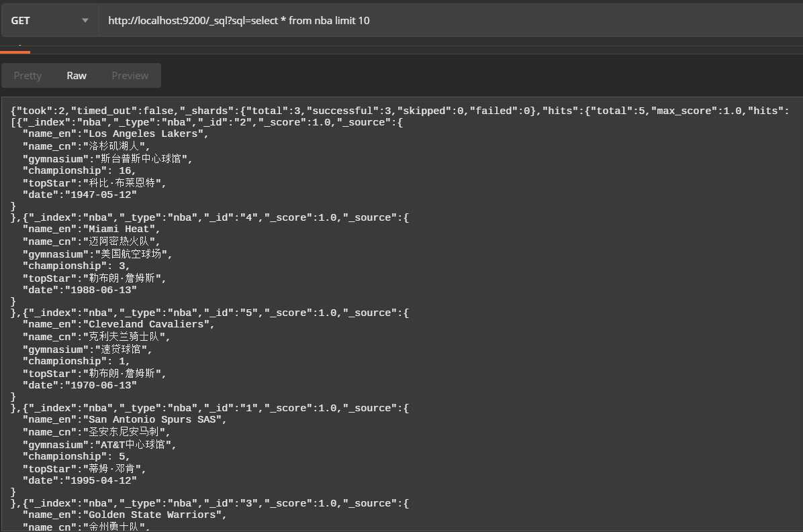The width and height of the screenshot is (803, 532).
Task: Click the date "1995-04-12" value
Action: [x=101, y=480]
